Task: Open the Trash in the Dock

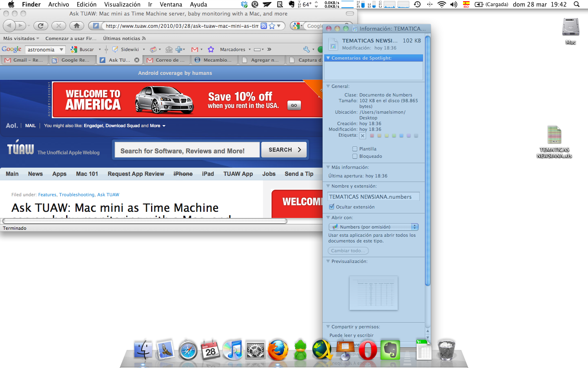Action: click(x=446, y=350)
